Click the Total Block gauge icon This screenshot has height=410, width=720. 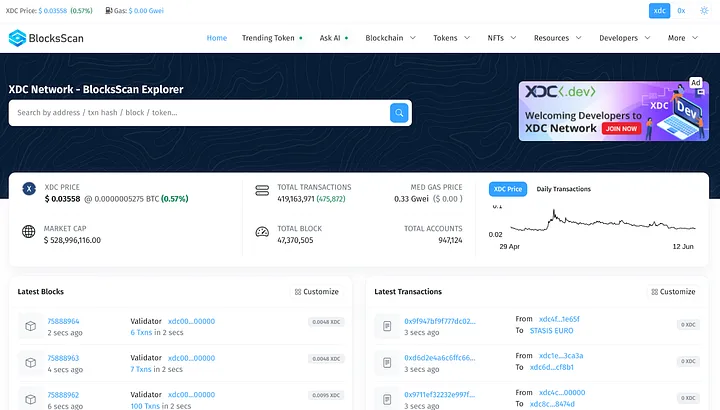point(262,232)
